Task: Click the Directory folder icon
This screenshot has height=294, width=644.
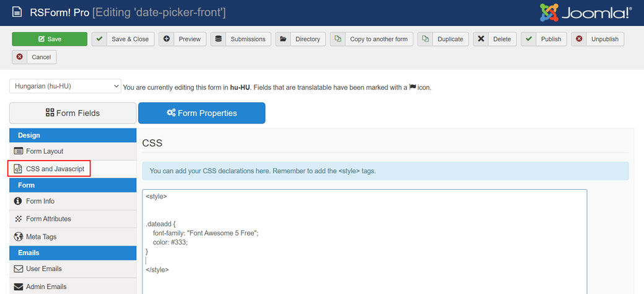Action: point(283,39)
